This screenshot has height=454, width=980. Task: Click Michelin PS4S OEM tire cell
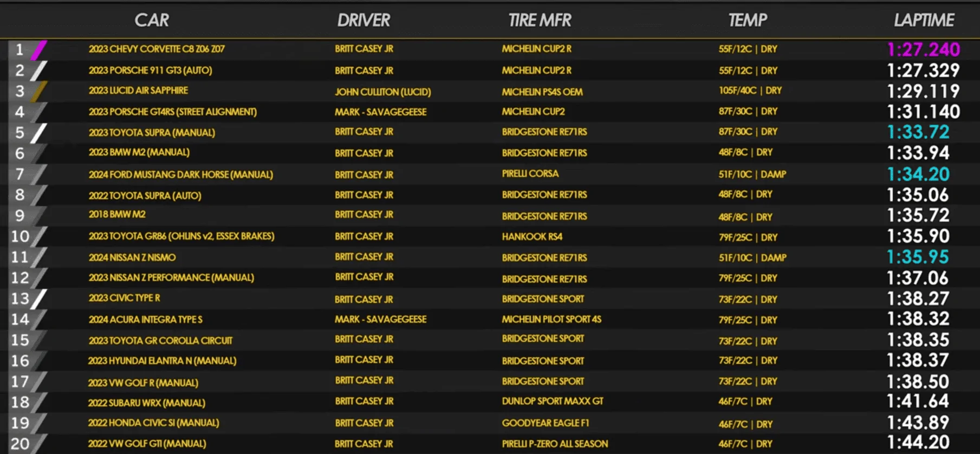click(542, 92)
